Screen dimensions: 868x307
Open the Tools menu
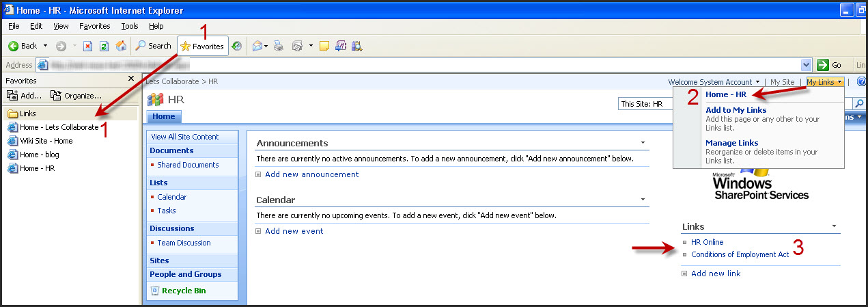[130, 26]
